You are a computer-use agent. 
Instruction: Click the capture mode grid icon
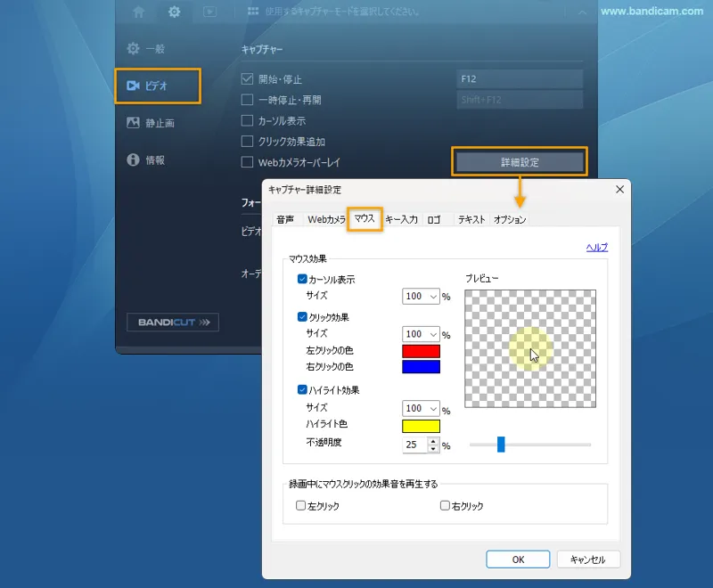click(253, 12)
